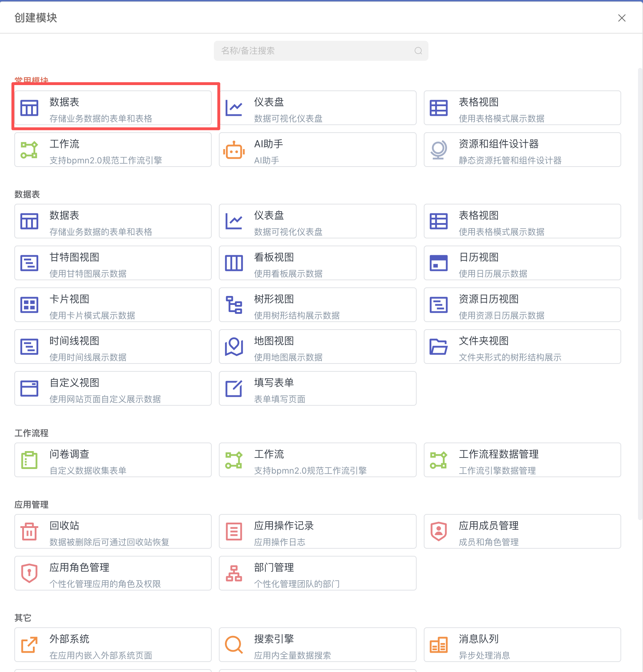Screen dimensions: 643x672
Task: Click the 外部系统 external link icon
Action: (x=29, y=645)
